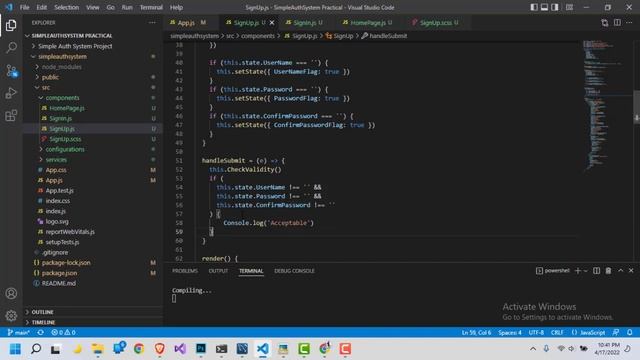Show the OUTPUT panel tab
This screenshot has height=360, width=640.
(x=218, y=271)
